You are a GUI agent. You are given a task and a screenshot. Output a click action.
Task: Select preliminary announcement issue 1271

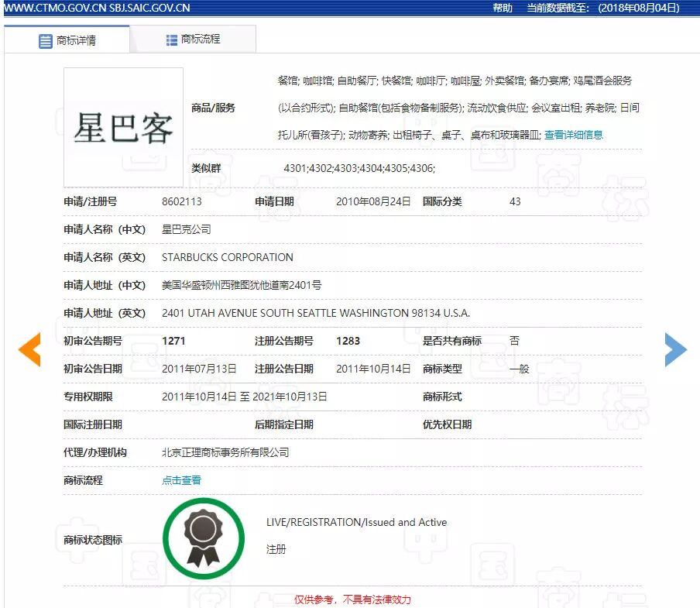coord(173,341)
